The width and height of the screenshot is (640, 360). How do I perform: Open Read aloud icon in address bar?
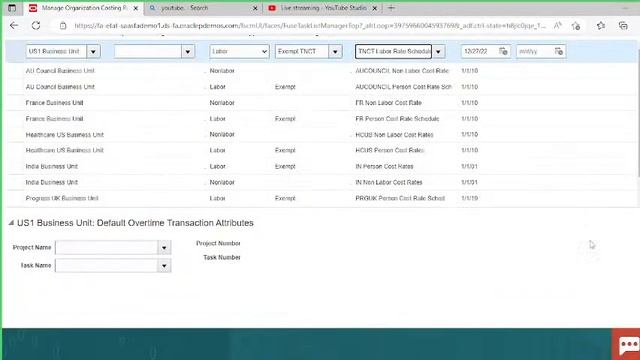[x=558, y=26]
